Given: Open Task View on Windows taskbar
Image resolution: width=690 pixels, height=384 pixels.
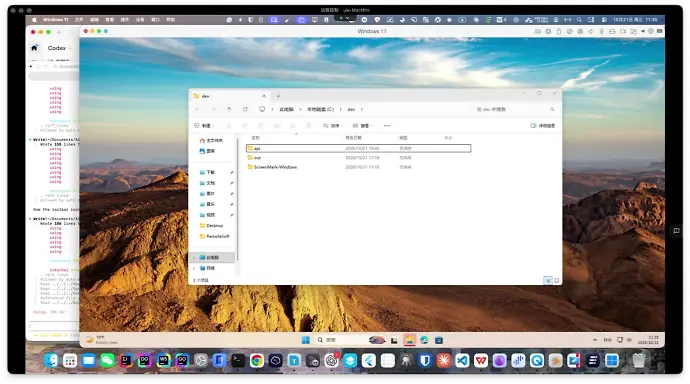Looking at the screenshot, I should [394, 340].
